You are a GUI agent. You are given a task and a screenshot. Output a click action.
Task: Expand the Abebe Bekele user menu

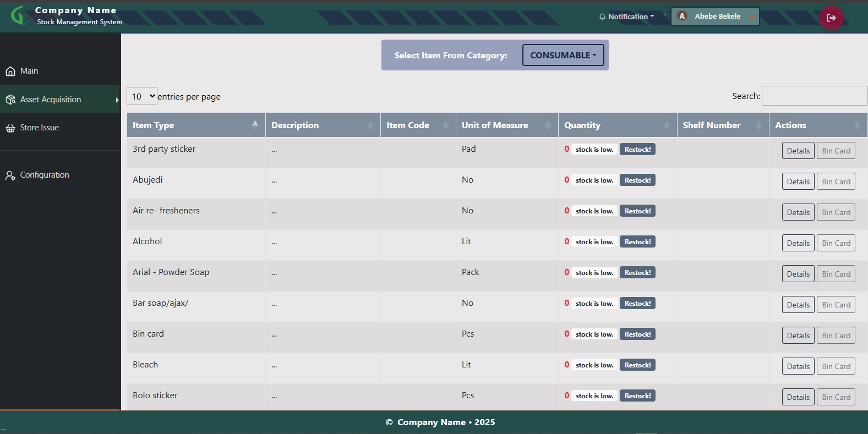(x=716, y=17)
